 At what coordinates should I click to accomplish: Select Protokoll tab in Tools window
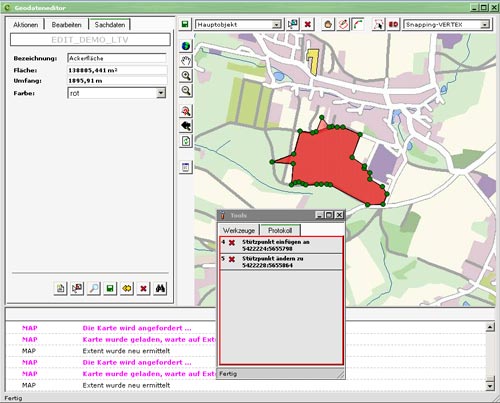pyautogui.click(x=280, y=230)
